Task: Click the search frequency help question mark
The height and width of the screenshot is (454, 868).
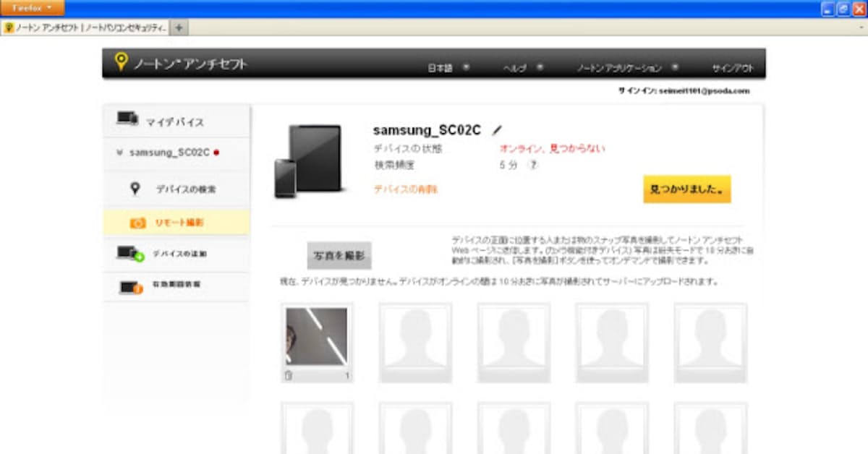Action: 533,165
